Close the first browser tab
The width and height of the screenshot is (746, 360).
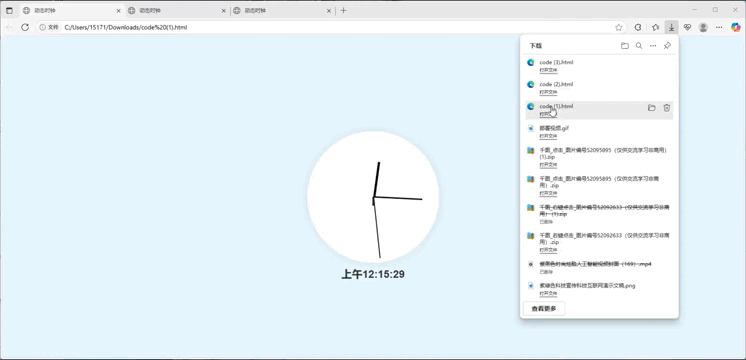click(x=118, y=10)
